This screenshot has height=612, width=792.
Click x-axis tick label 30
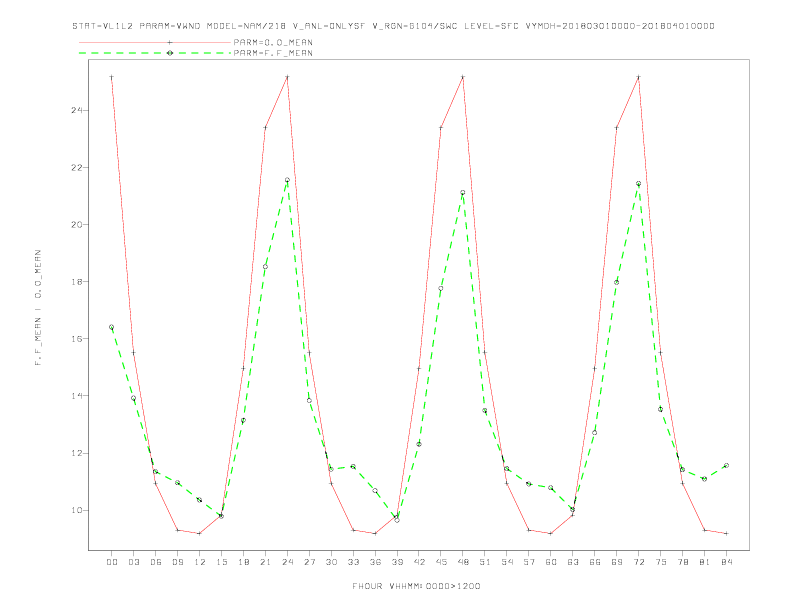tap(331, 562)
